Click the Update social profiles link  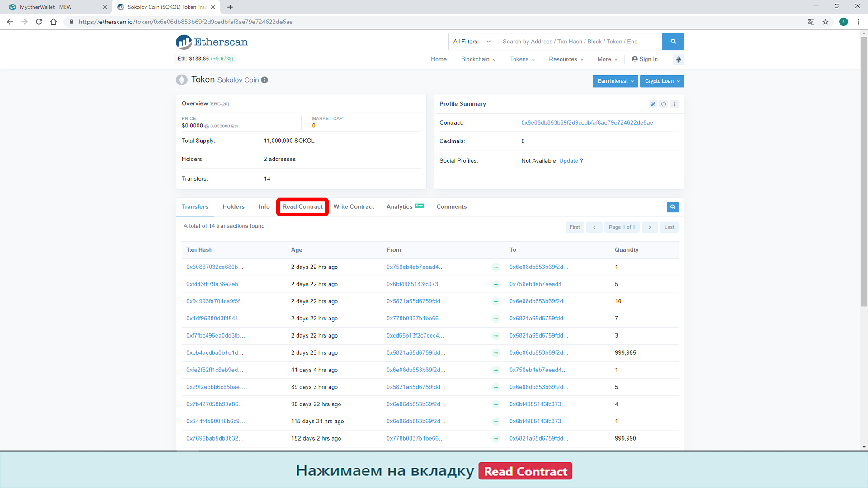pos(568,161)
